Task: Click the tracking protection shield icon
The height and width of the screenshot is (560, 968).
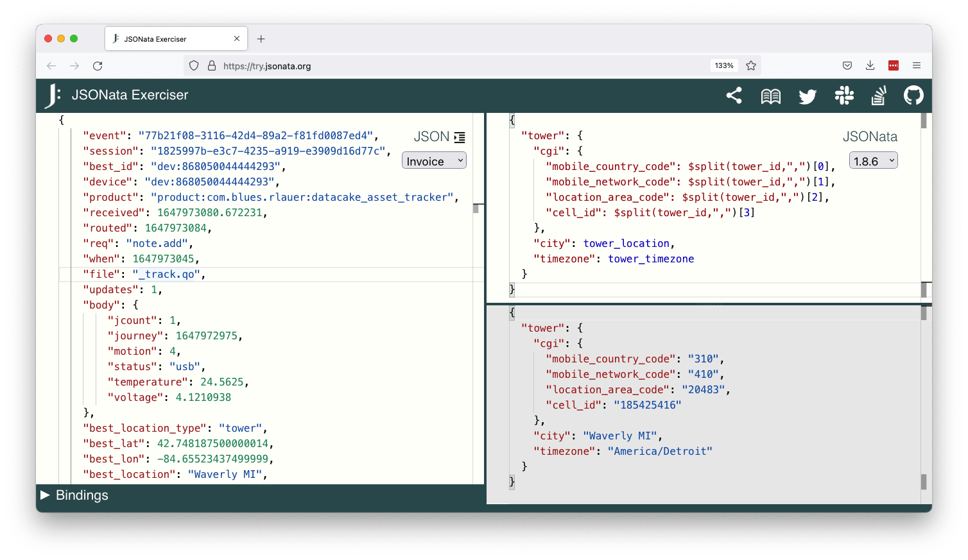Action: (194, 65)
